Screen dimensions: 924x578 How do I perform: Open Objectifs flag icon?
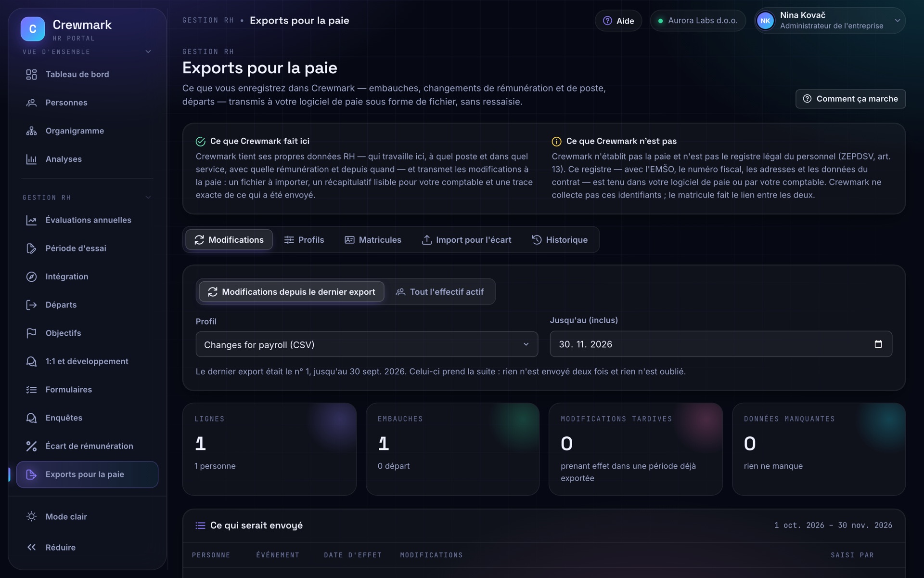(x=31, y=333)
